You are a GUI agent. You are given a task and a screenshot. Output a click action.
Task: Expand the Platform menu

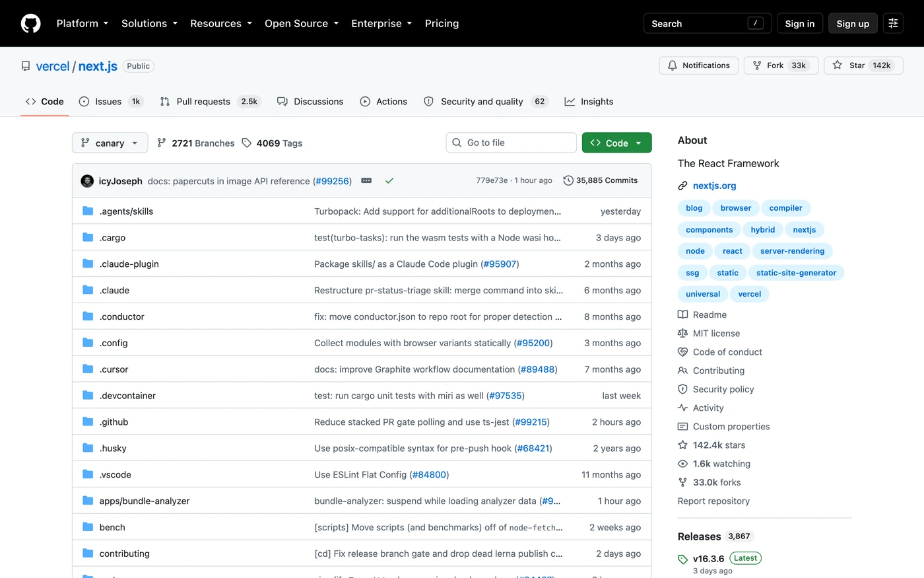pyautogui.click(x=82, y=23)
